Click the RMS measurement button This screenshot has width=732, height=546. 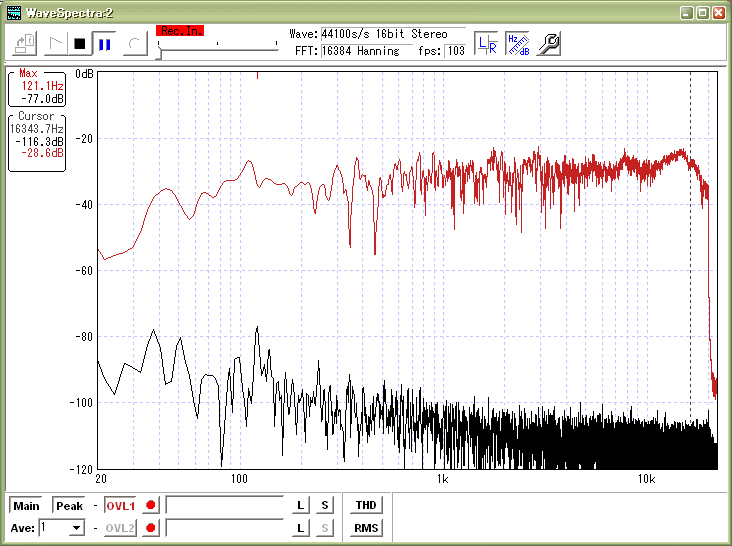(x=365, y=528)
